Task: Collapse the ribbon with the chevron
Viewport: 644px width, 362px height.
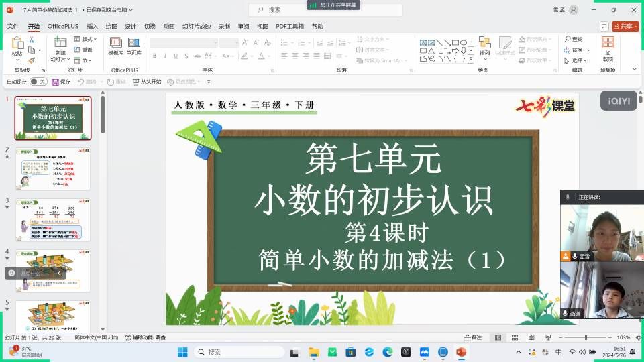Action: (x=635, y=70)
